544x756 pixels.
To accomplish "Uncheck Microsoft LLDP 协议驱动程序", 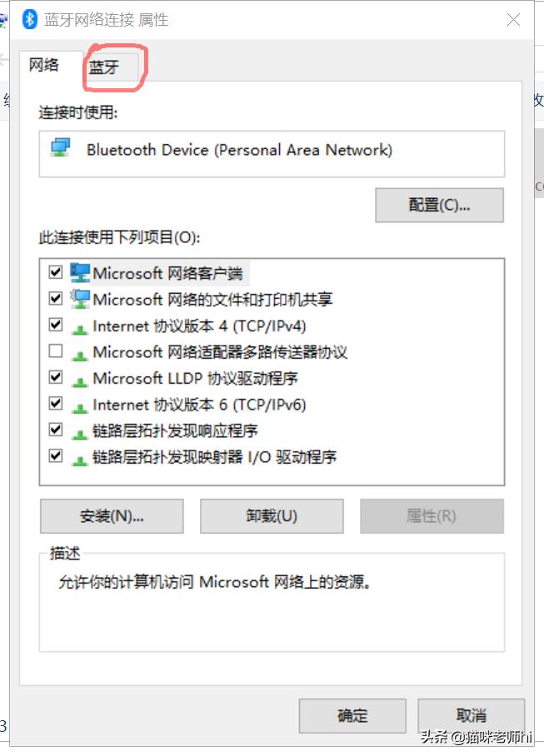I will coord(55,378).
